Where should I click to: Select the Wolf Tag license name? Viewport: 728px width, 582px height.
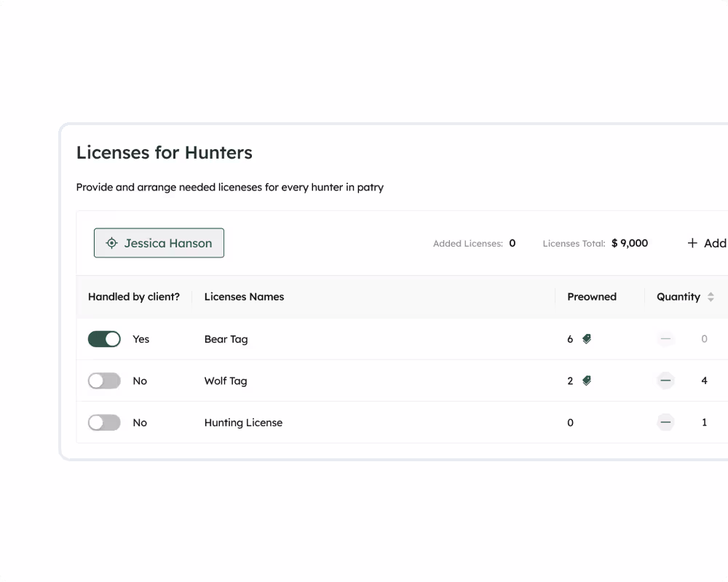tap(226, 381)
